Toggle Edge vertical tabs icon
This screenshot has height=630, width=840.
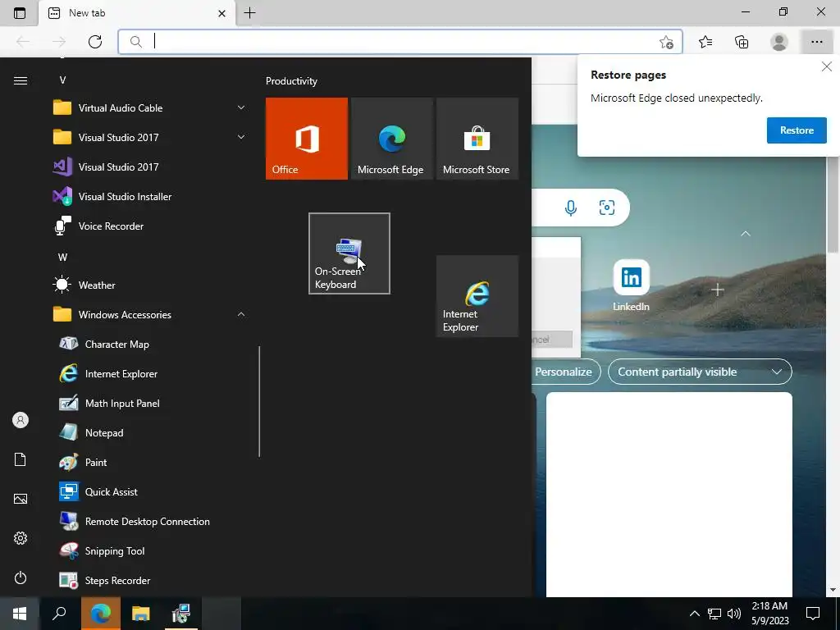coord(20,13)
